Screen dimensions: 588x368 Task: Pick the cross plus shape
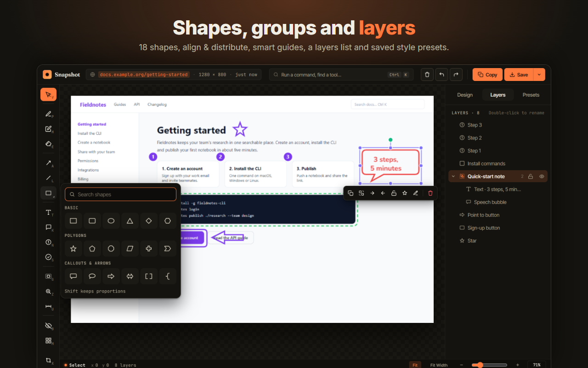(149, 248)
